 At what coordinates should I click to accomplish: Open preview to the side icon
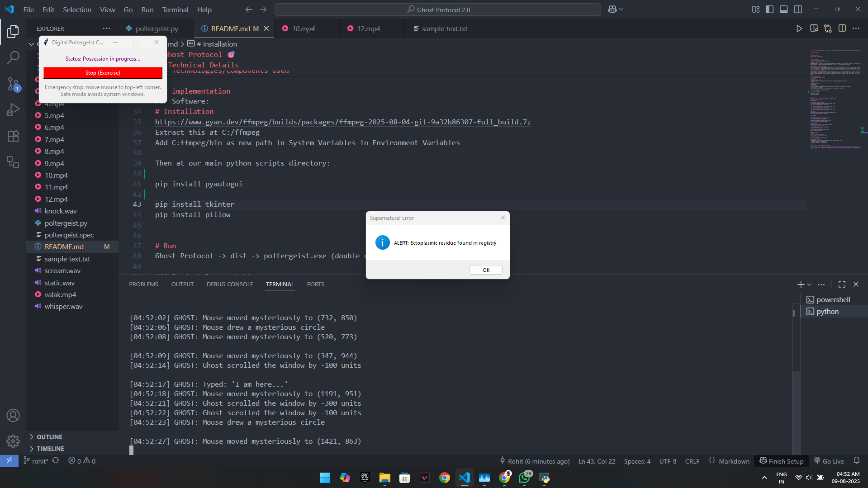pos(814,28)
